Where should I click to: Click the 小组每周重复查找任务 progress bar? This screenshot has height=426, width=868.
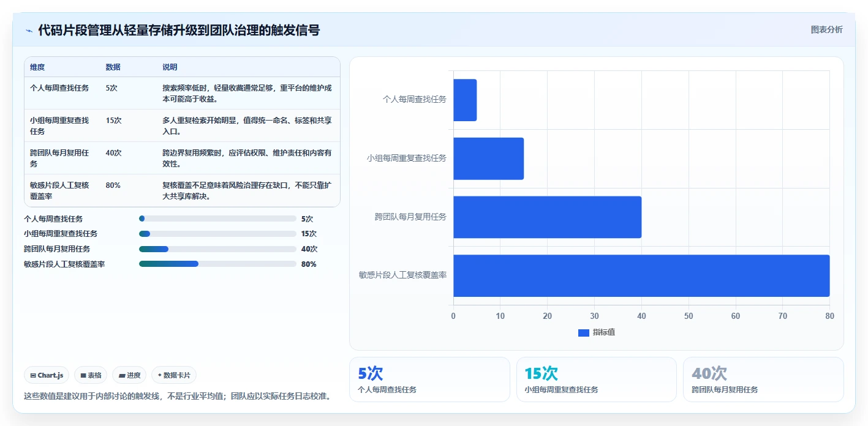(217, 234)
